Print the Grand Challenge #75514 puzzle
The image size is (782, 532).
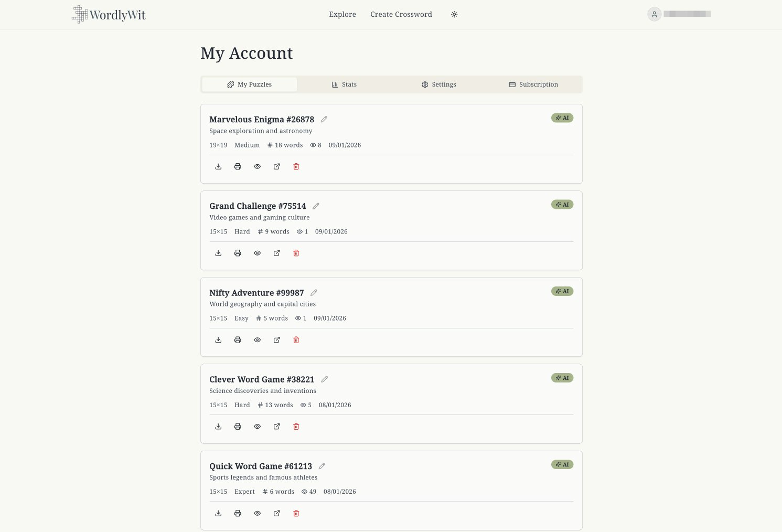(x=238, y=253)
